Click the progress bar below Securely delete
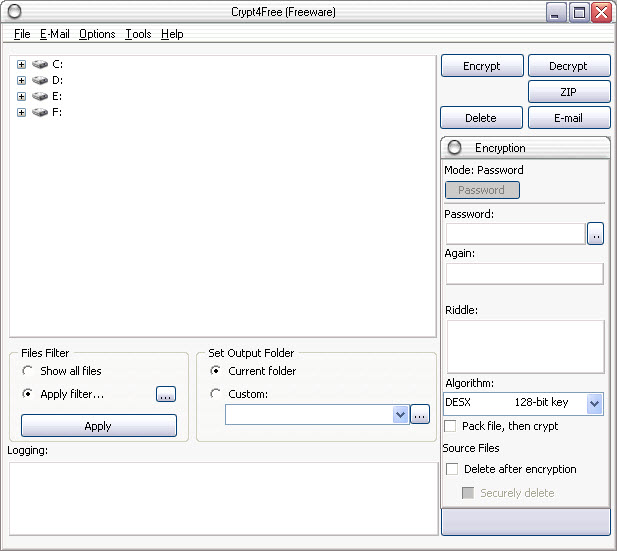The width and height of the screenshot is (617, 551). [526, 522]
